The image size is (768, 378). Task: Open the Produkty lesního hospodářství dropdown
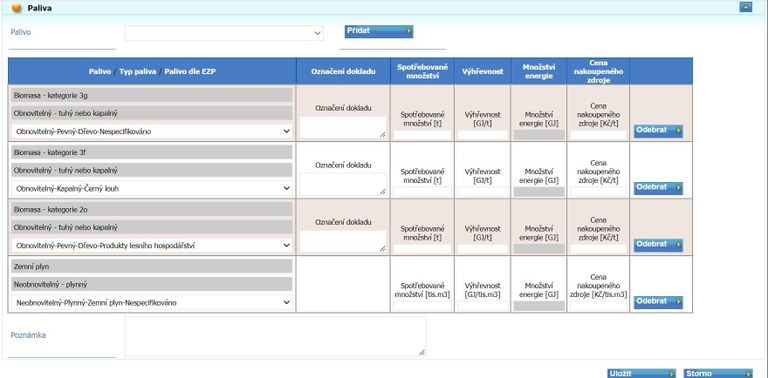click(152, 245)
